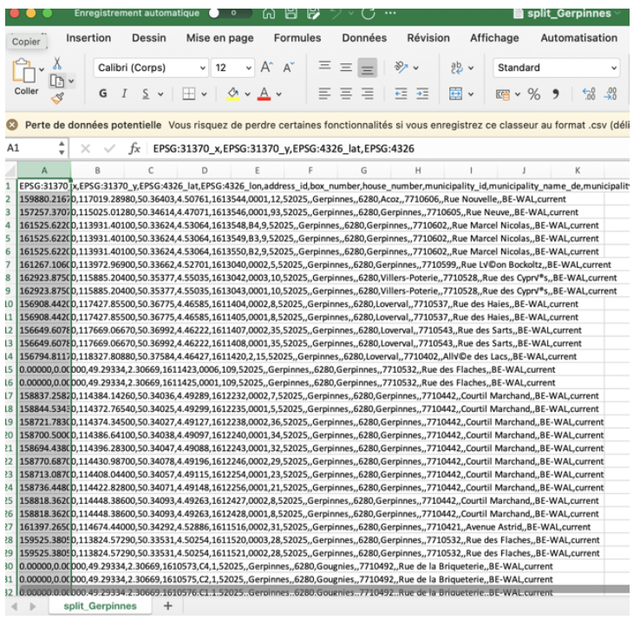Toggle the Enregistrement automatique switch
The width and height of the screenshot is (640, 626).
230,13
